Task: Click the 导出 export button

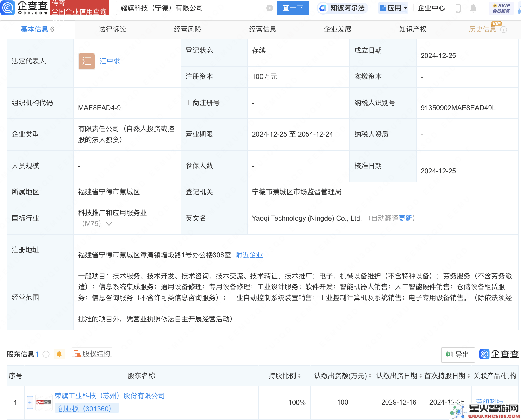Action: click(x=458, y=355)
